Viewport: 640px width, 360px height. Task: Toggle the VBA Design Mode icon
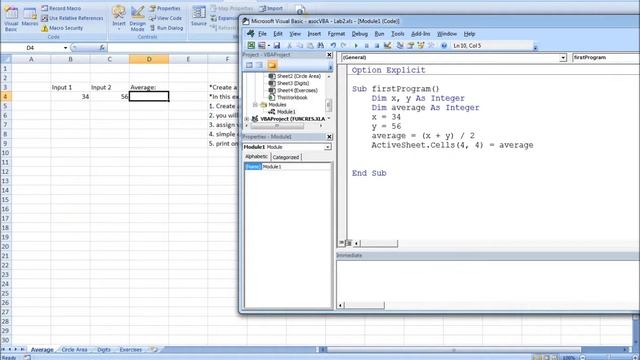tap(388, 46)
